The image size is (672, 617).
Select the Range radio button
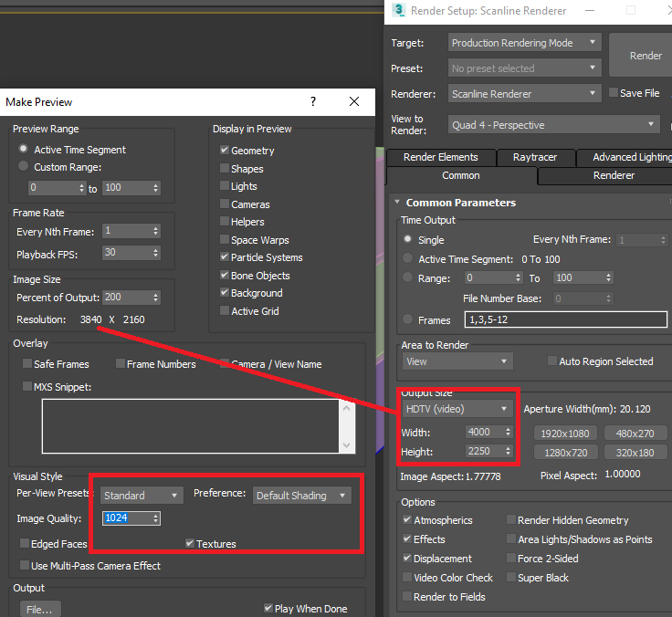click(x=408, y=277)
